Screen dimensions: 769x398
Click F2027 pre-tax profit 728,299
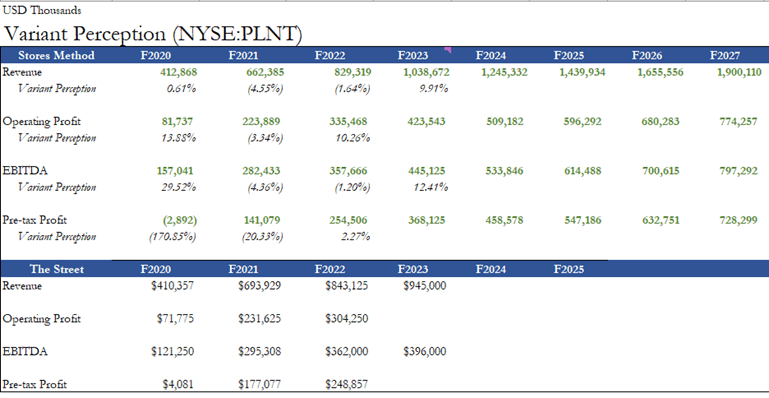[738, 221]
